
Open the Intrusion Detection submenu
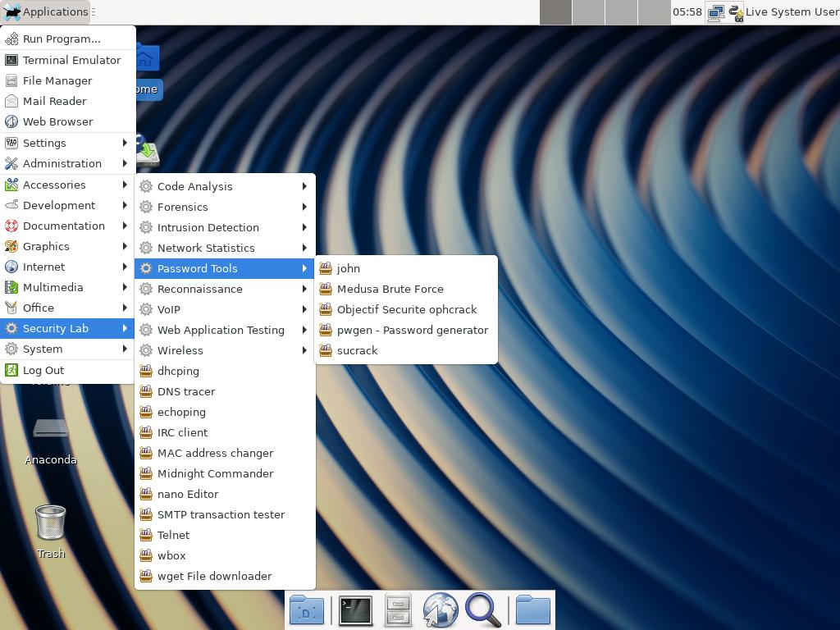[x=225, y=228]
